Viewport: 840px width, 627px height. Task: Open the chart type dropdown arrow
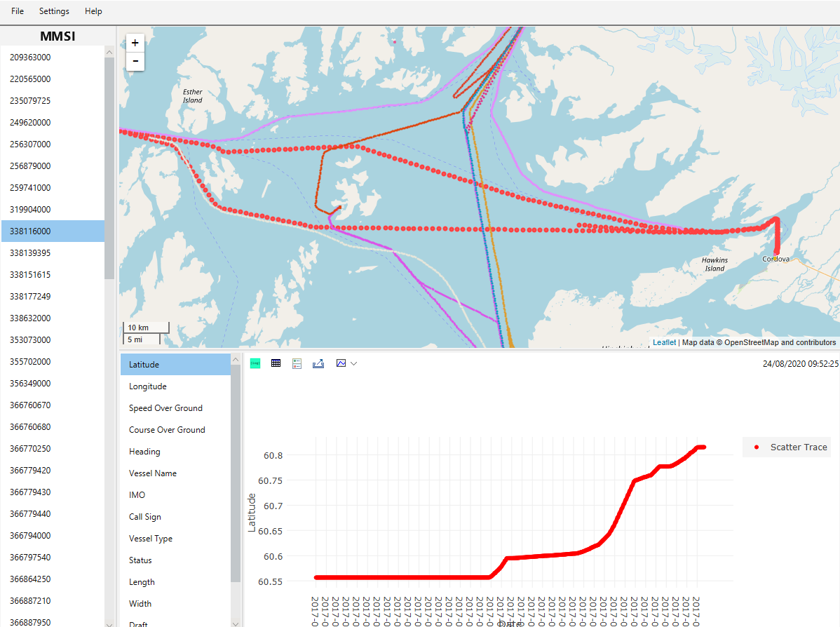[x=354, y=363]
